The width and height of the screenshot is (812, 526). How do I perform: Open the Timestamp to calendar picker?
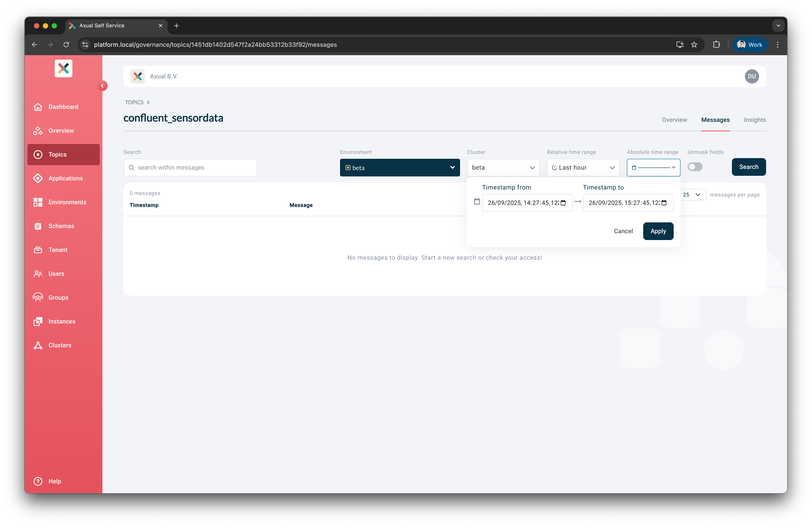click(x=664, y=203)
